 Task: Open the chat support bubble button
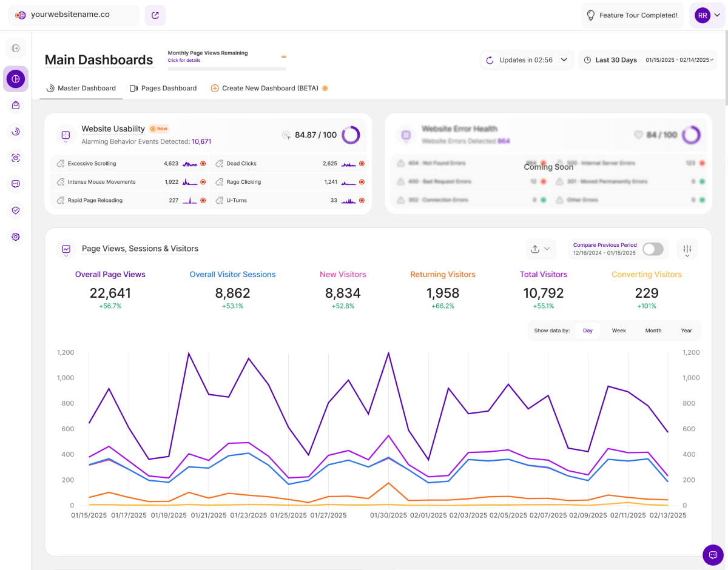coord(713,555)
